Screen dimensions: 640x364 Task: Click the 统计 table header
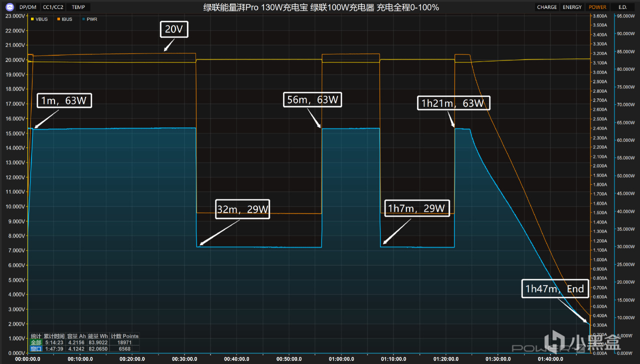[36, 336]
